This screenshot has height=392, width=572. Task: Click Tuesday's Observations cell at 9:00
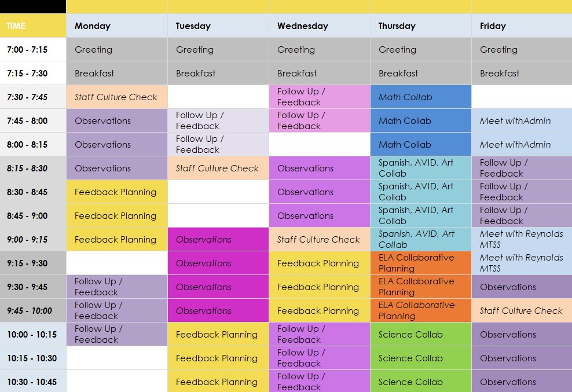pos(218,239)
